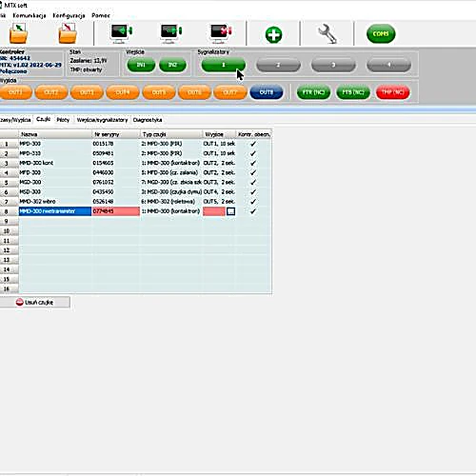Click the green plus add icon
Image resolution: width=476 pixels, height=476 pixels.
tap(273, 34)
